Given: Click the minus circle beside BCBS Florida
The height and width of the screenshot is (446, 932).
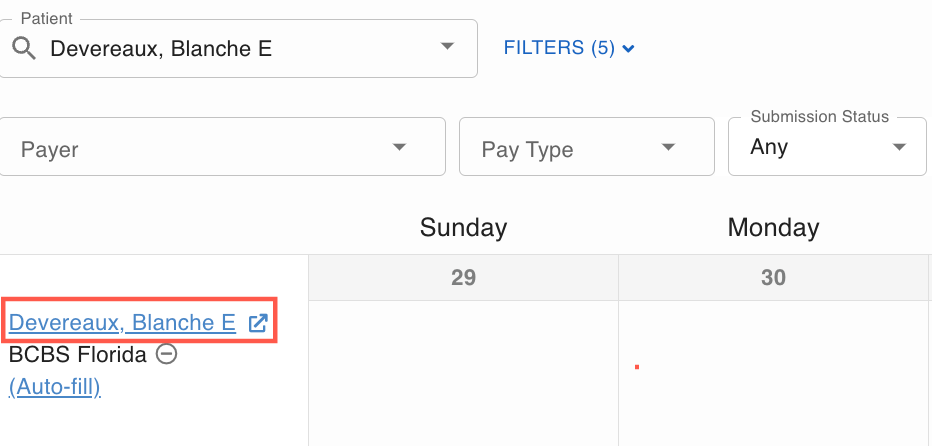Looking at the screenshot, I should [x=166, y=354].
